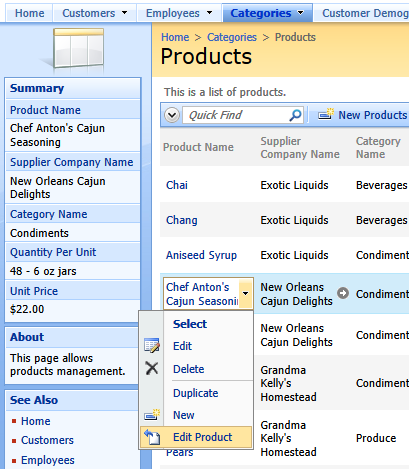Open the Chai product link
The height and width of the screenshot is (469, 409).
pyautogui.click(x=177, y=185)
